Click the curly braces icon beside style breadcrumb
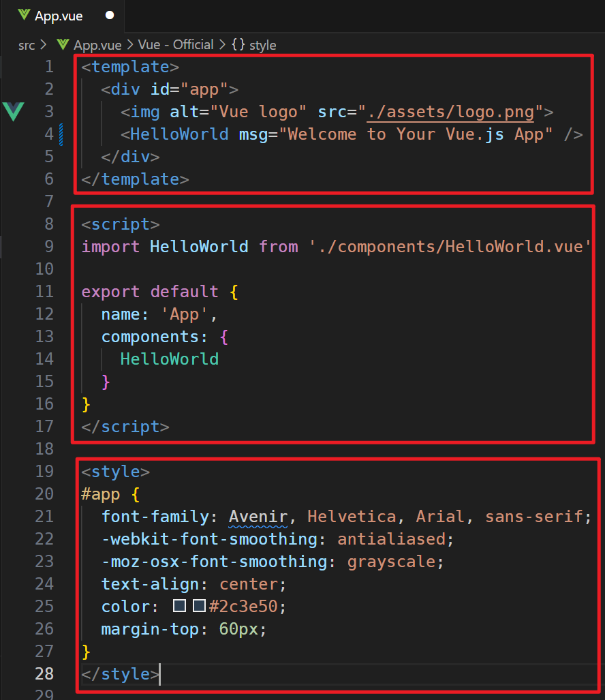The width and height of the screenshot is (605, 700). coord(238,44)
